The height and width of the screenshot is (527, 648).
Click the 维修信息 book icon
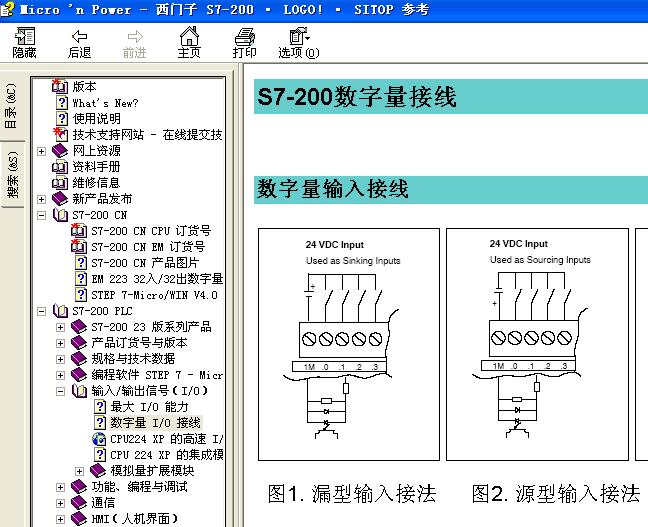pyautogui.click(x=60, y=183)
